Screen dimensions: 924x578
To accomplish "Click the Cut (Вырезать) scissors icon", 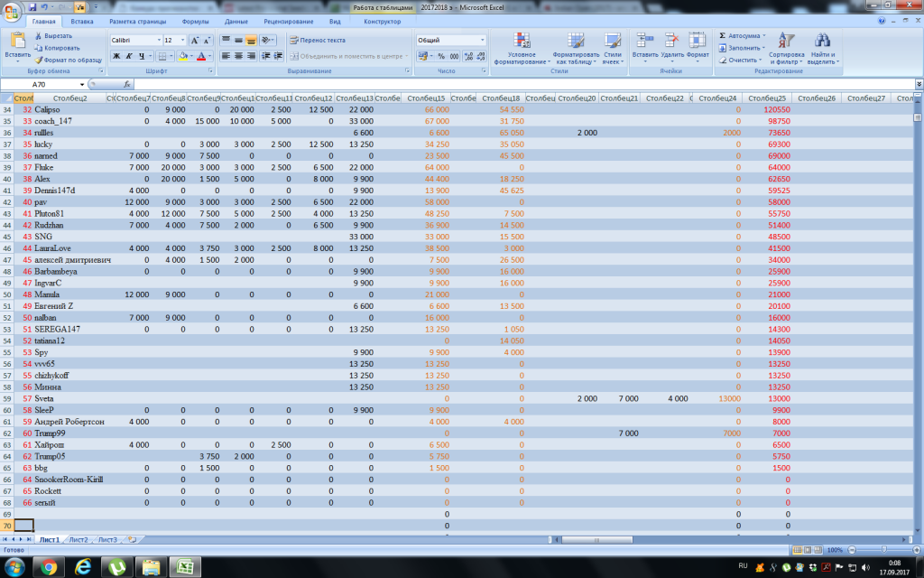I will pos(38,36).
